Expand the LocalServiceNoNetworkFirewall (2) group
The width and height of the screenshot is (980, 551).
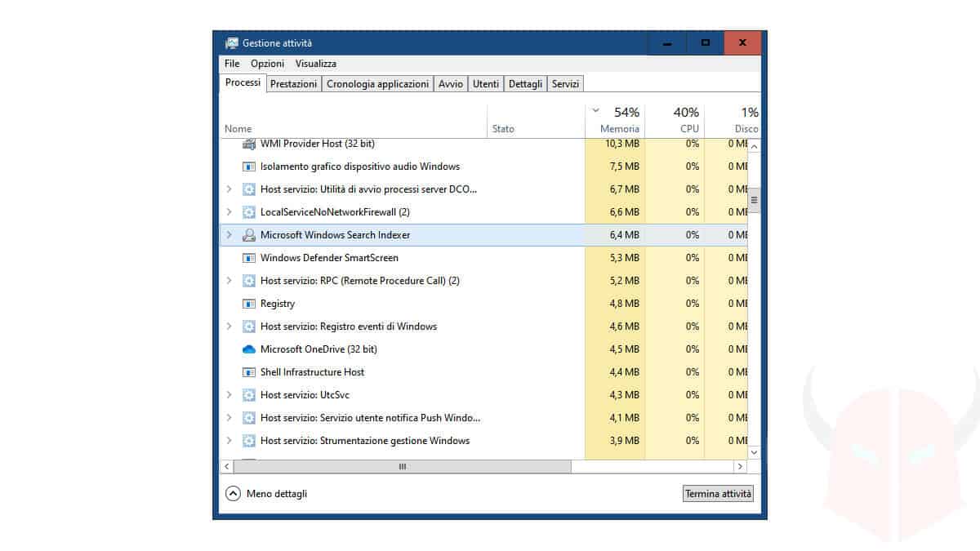(229, 212)
